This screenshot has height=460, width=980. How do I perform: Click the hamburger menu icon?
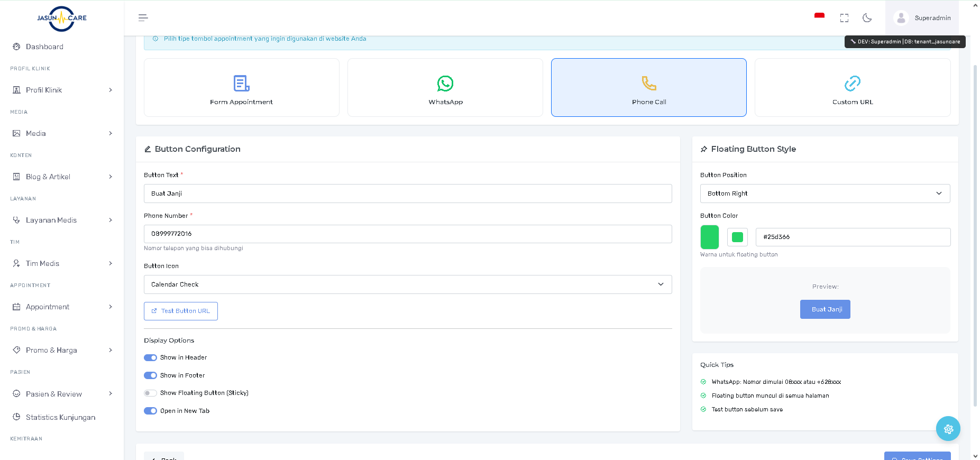[143, 18]
